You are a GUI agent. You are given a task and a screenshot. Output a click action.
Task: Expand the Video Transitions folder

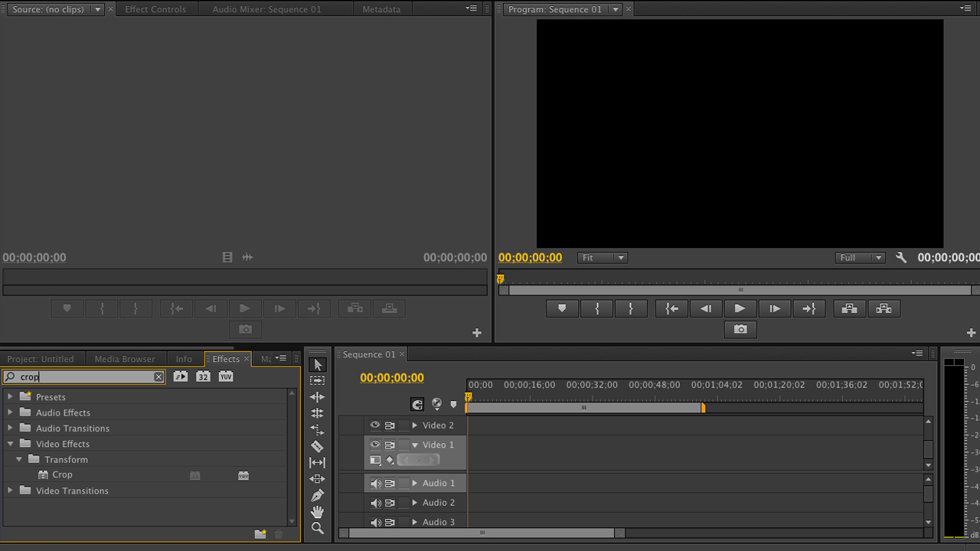tap(10, 491)
